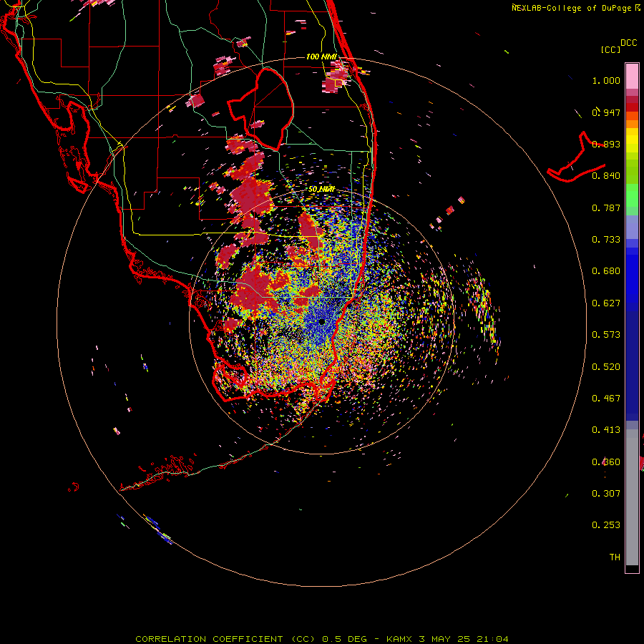
Task: Click the 0.467 scale value
Action: pos(606,399)
